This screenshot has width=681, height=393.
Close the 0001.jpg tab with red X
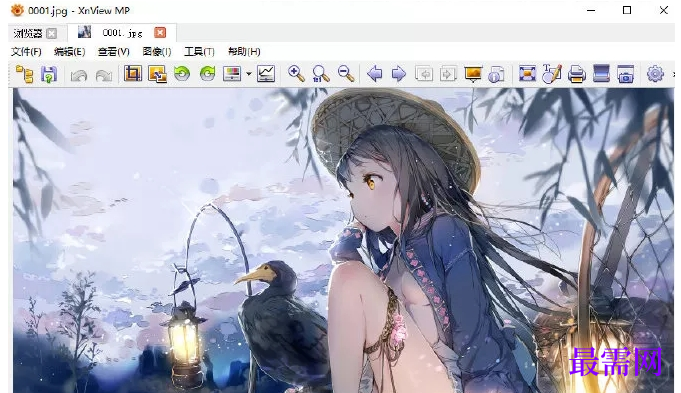click(x=160, y=33)
